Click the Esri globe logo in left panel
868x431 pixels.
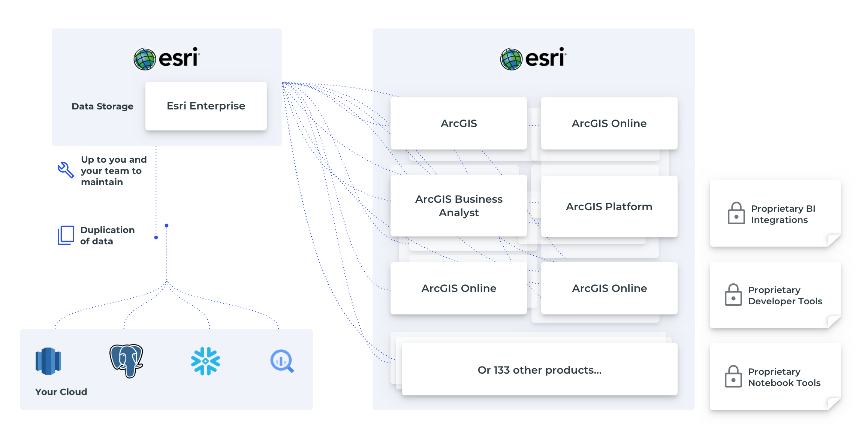[145, 59]
